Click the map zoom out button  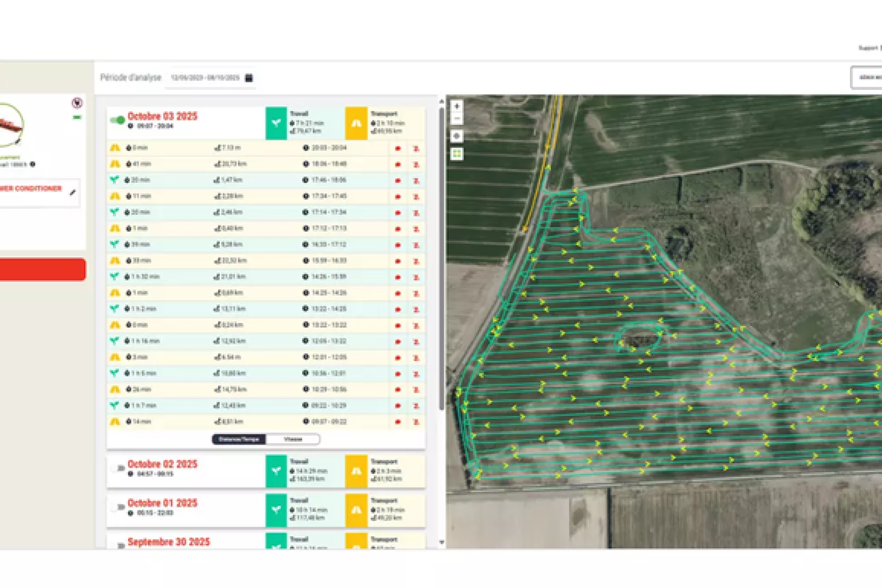click(457, 119)
